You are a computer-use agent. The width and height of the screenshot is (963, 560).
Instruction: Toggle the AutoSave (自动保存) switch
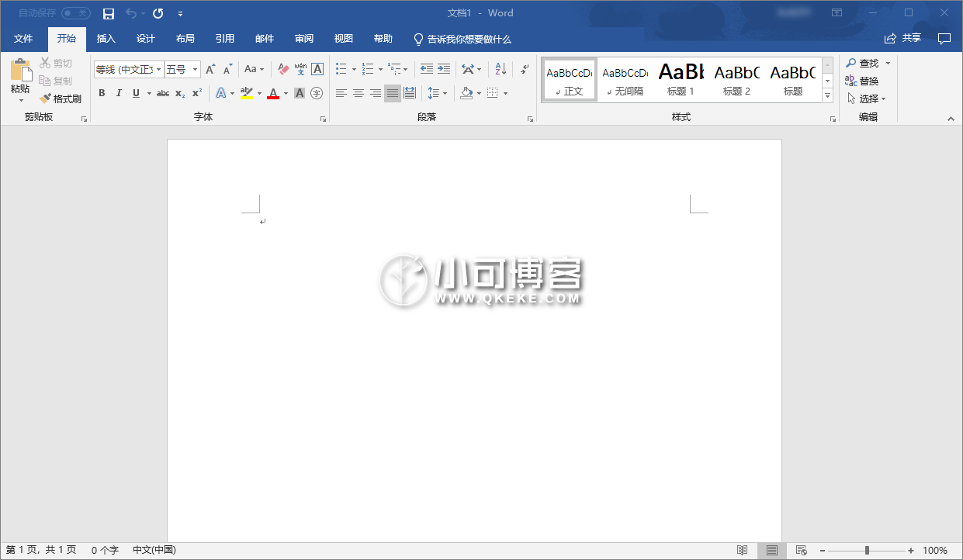point(75,13)
